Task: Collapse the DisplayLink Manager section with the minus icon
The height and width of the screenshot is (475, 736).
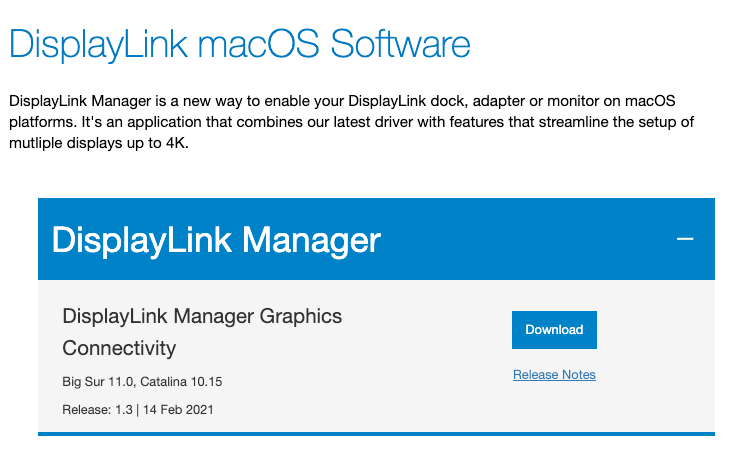Action: pos(685,239)
